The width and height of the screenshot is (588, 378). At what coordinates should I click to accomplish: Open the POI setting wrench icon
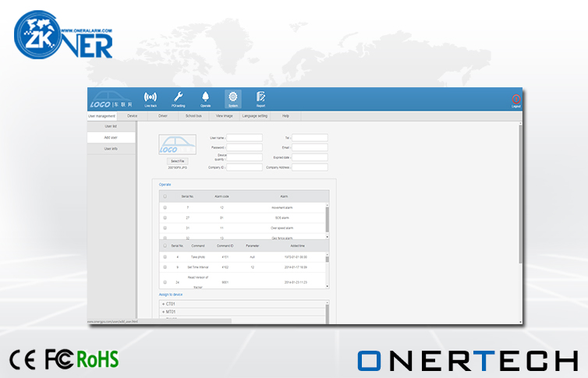178,99
